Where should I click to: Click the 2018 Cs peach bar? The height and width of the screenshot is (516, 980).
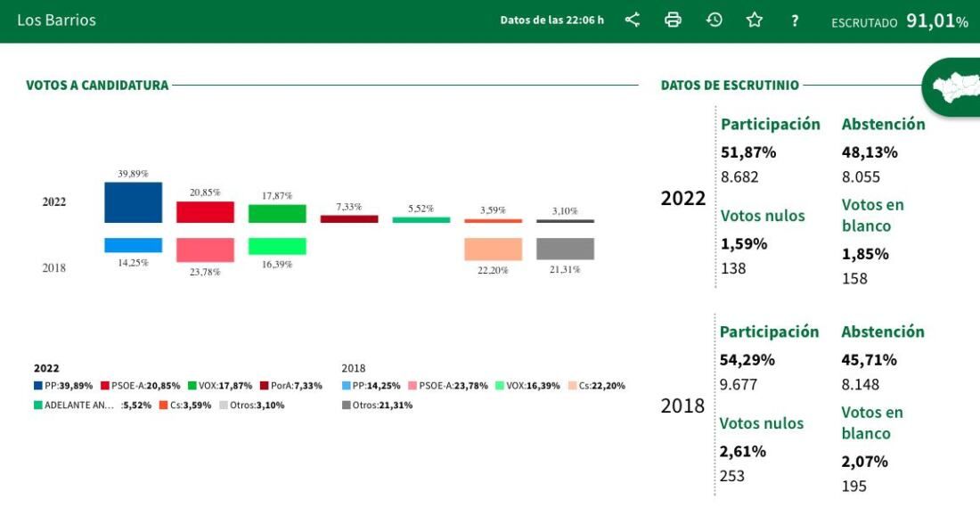point(493,249)
